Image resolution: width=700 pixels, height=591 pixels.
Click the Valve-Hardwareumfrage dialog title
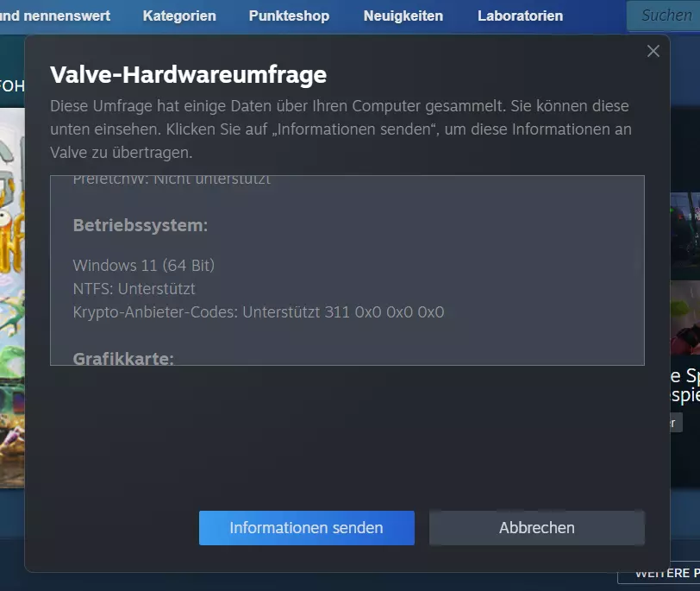(189, 74)
